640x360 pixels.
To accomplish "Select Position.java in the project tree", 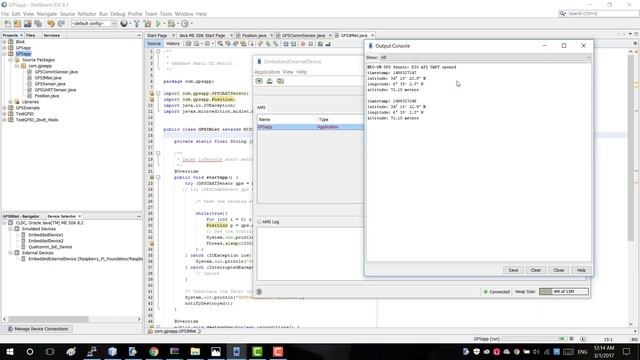I will tap(47, 96).
